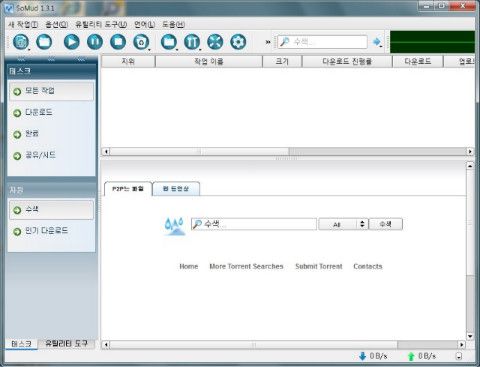This screenshot has height=367, width=480.
Task: Click the remove task recycle icon
Action: pyautogui.click(x=141, y=42)
